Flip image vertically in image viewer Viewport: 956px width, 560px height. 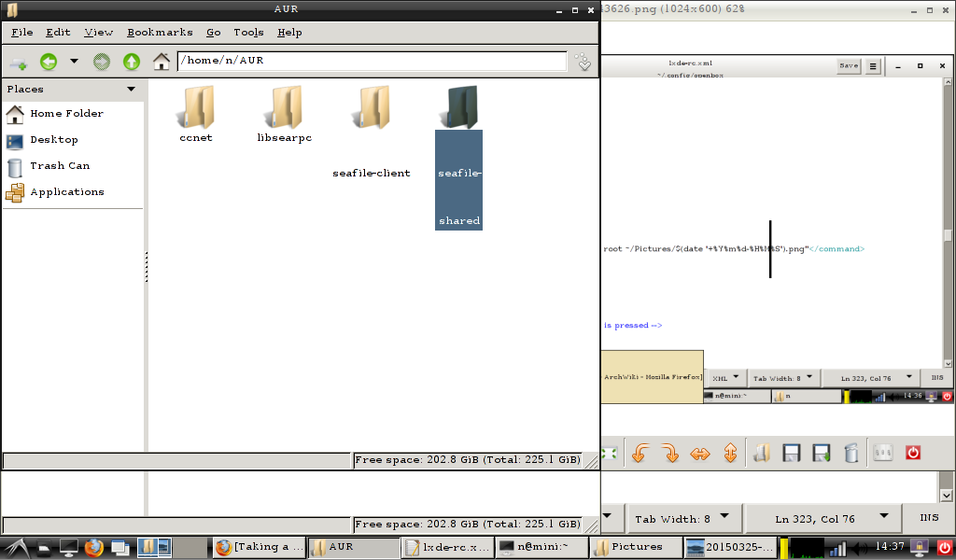[x=730, y=454]
